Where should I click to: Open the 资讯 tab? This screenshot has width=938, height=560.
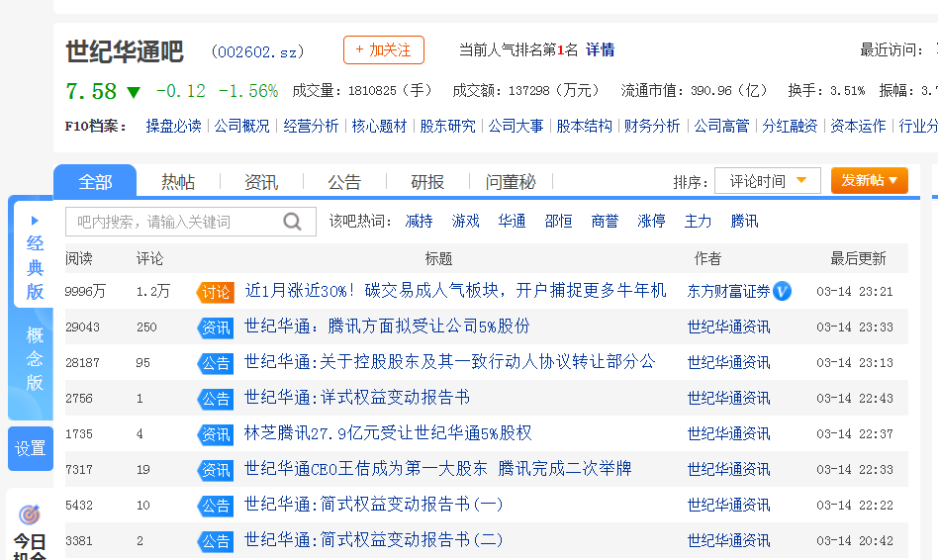(x=261, y=182)
